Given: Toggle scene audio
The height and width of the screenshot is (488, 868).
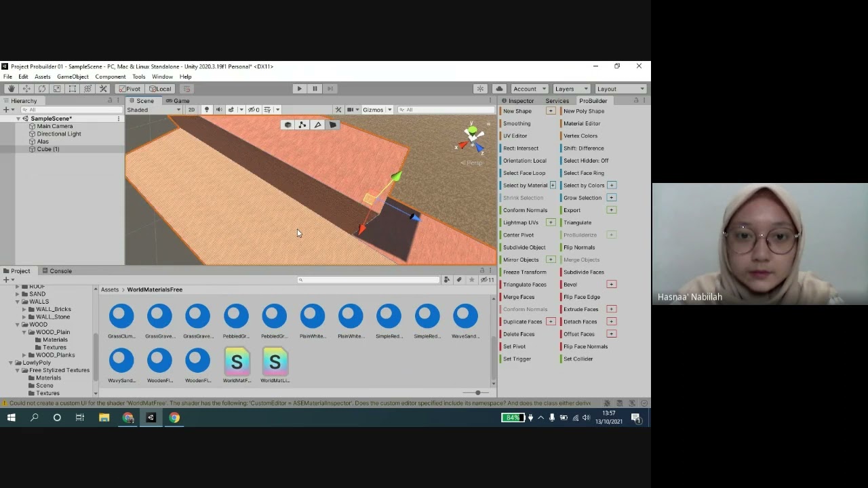Looking at the screenshot, I should [218, 110].
